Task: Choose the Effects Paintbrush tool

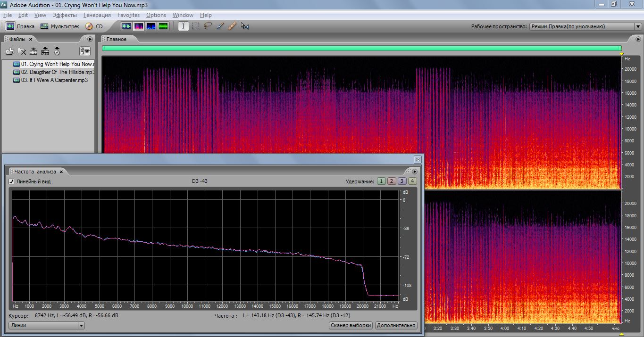Action: 220,26
